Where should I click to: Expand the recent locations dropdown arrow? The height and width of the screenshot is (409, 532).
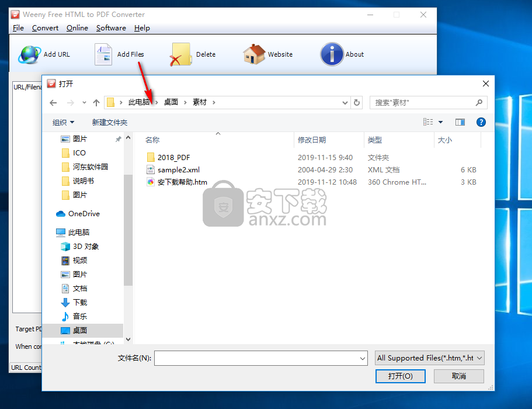84,102
